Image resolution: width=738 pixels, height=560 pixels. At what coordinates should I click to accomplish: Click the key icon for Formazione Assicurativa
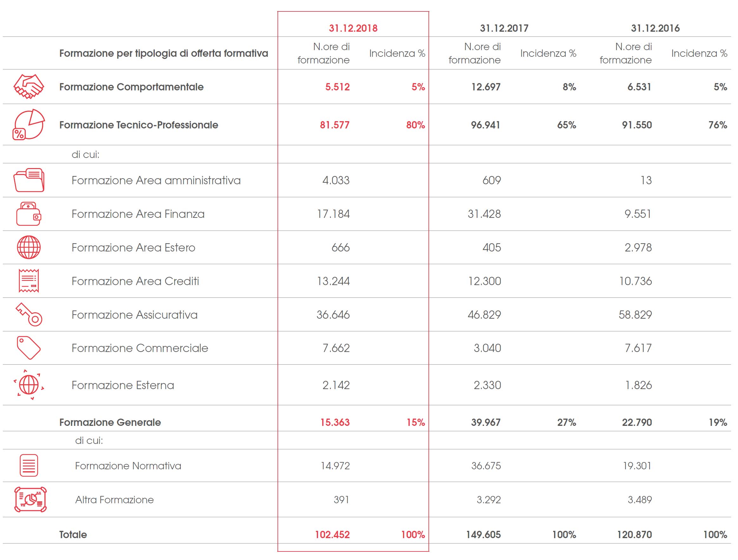[29, 314]
